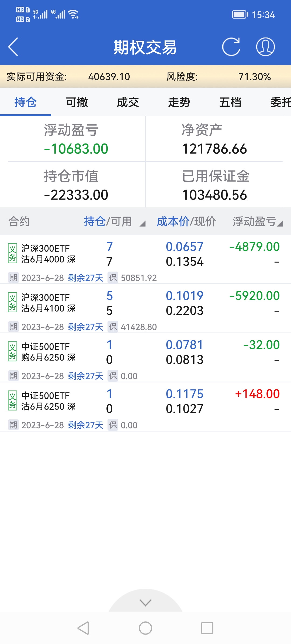This screenshot has height=644, width=291.
Task: Open the user account profile icon
Action: tap(265, 47)
